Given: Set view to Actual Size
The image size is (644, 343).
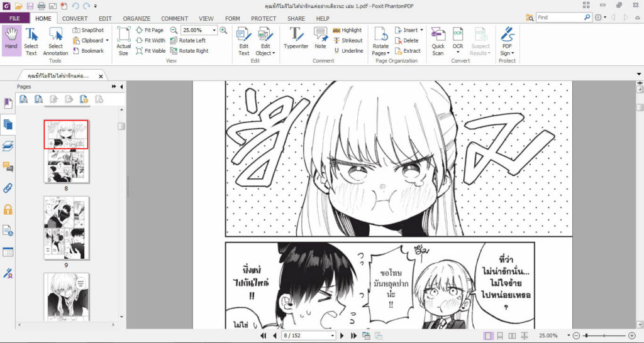Looking at the screenshot, I should click(x=124, y=41).
